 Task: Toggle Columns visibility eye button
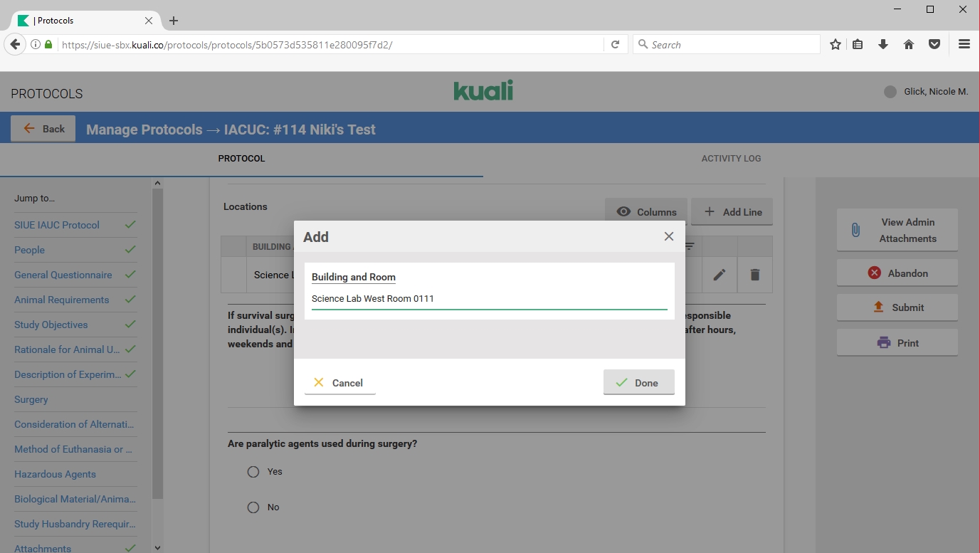(x=646, y=212)
